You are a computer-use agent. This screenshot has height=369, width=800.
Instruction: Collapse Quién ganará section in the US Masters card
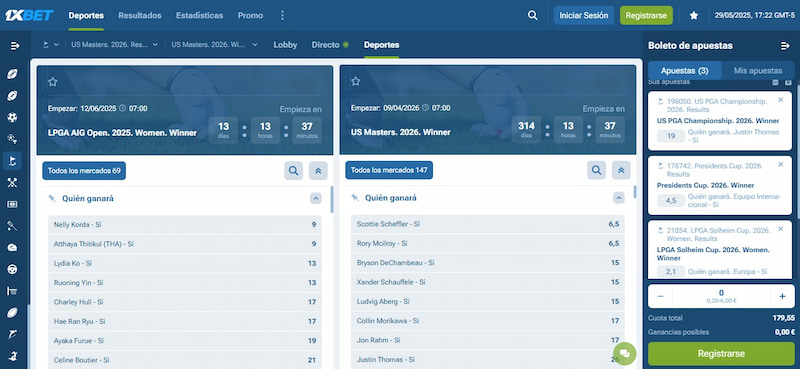[619, 198]
